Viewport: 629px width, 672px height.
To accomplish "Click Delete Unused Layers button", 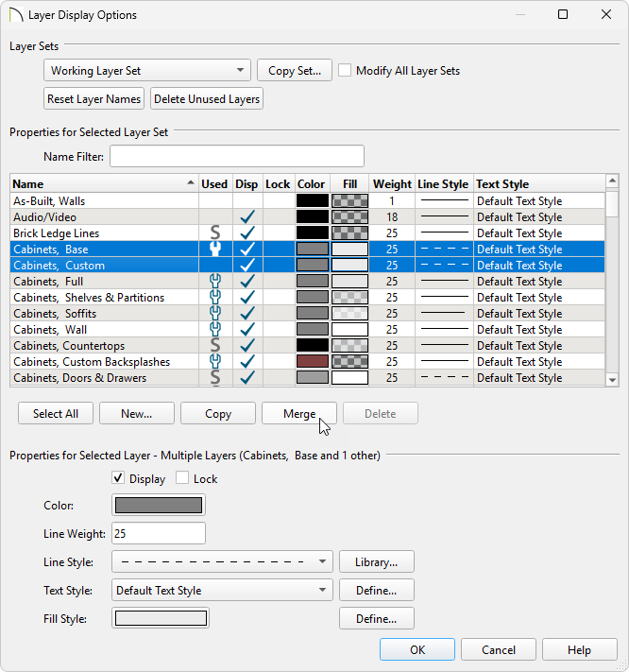I will pyautogui.click(x=207, y=98).
